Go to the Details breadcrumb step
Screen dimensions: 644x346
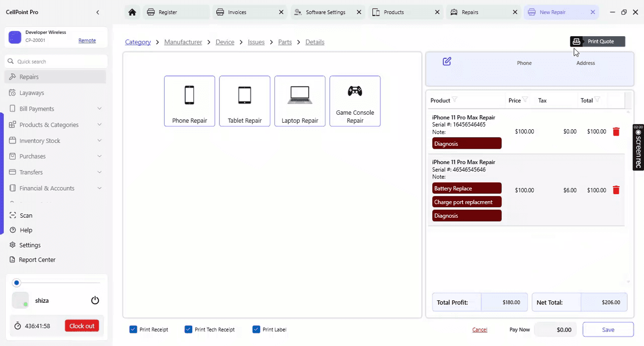(315, 42)
